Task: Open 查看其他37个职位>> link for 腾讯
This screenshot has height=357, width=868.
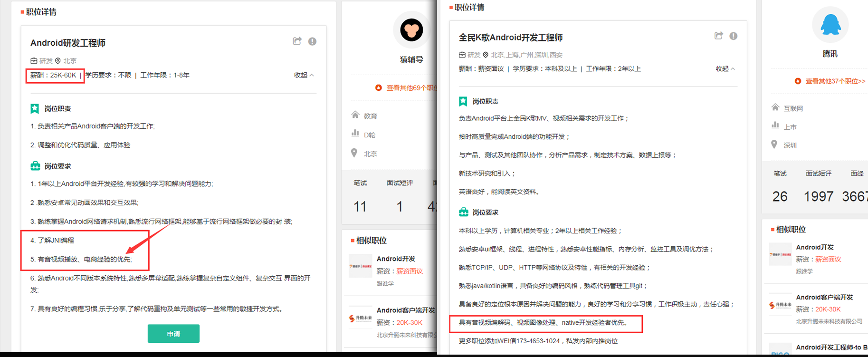Action: coord(835,81)
